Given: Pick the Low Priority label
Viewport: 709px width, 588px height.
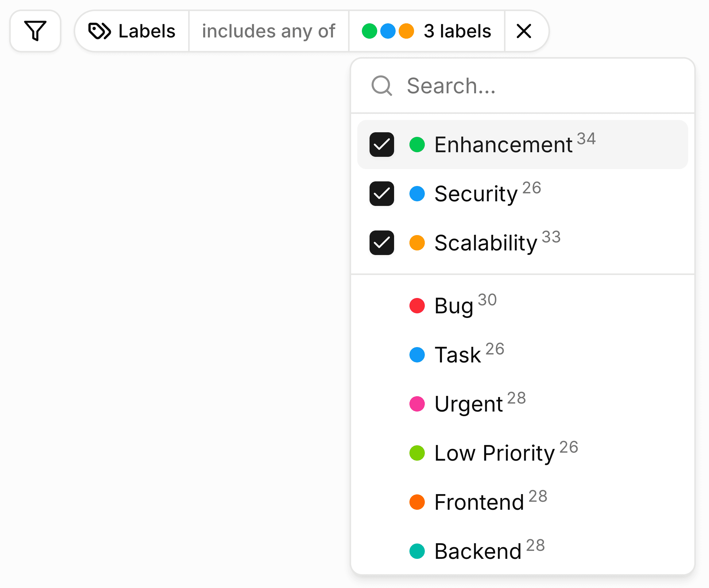Looking at the screenshot, I should (x=494, y=453).
